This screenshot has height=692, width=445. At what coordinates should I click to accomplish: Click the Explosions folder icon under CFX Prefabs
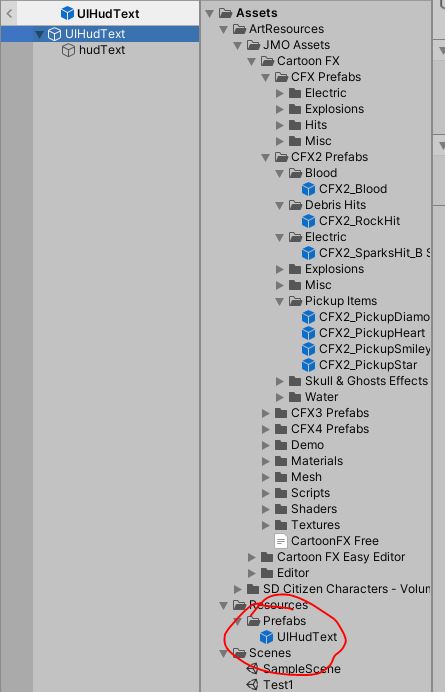[295, 109]
